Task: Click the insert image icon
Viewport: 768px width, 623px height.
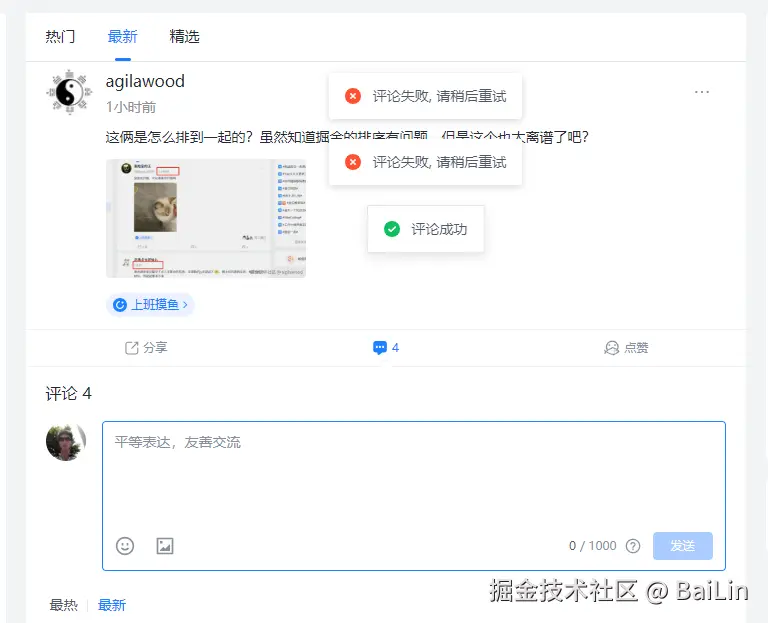Action: tap(165, 546)
